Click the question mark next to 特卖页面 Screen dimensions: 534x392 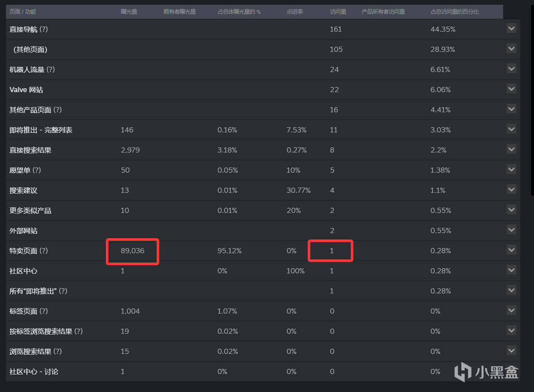click(43, 251)
